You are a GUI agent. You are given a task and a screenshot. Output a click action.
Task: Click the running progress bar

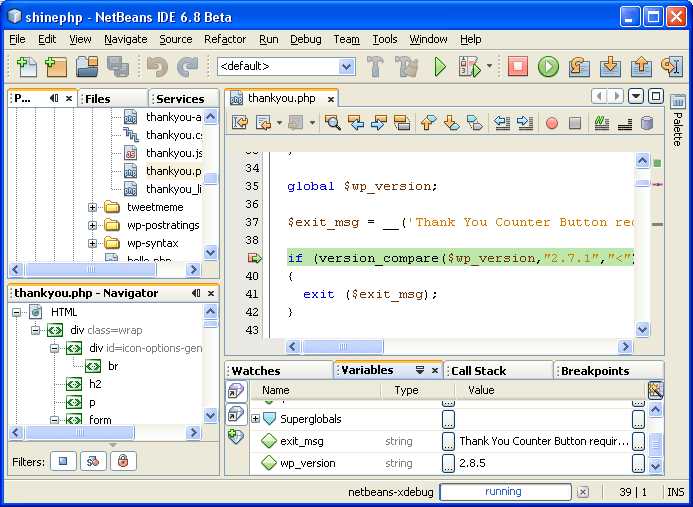506,492
